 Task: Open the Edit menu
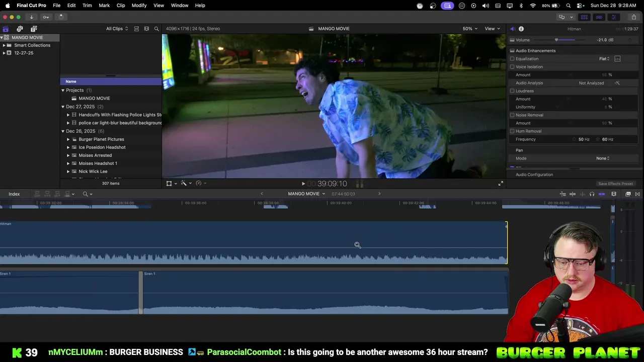point(71,6)
